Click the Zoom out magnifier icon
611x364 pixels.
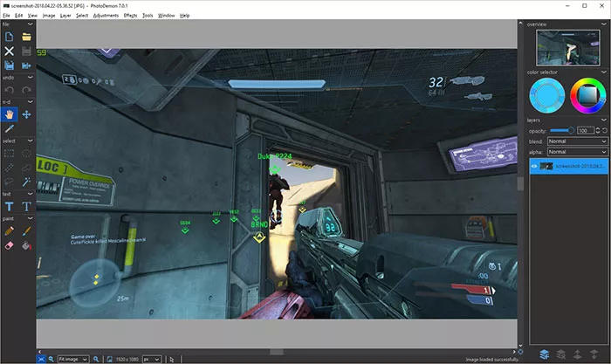(x=51, y=359)
